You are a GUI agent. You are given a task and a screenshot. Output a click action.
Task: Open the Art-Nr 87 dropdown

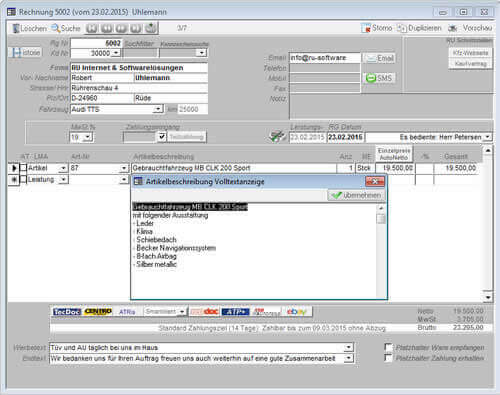click(124, 168)
